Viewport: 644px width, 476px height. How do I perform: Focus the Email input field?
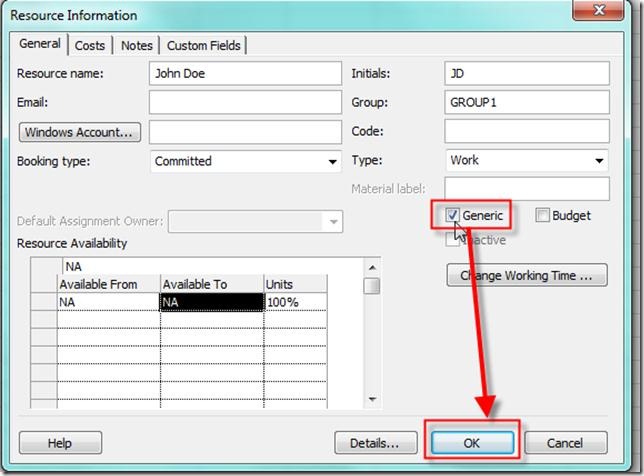[x=245, y=103]
